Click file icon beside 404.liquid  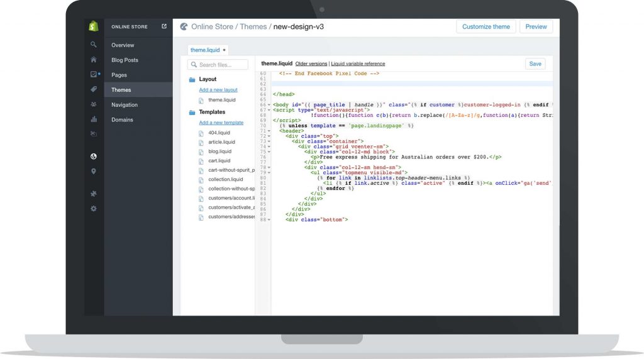[x=201, y=133]
